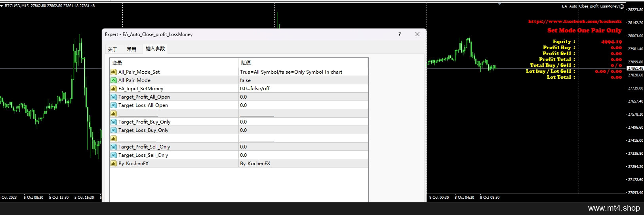
Task: Click the EA_Auto_Close_profit_LossMoney chart label
Action: click(590, 6)
